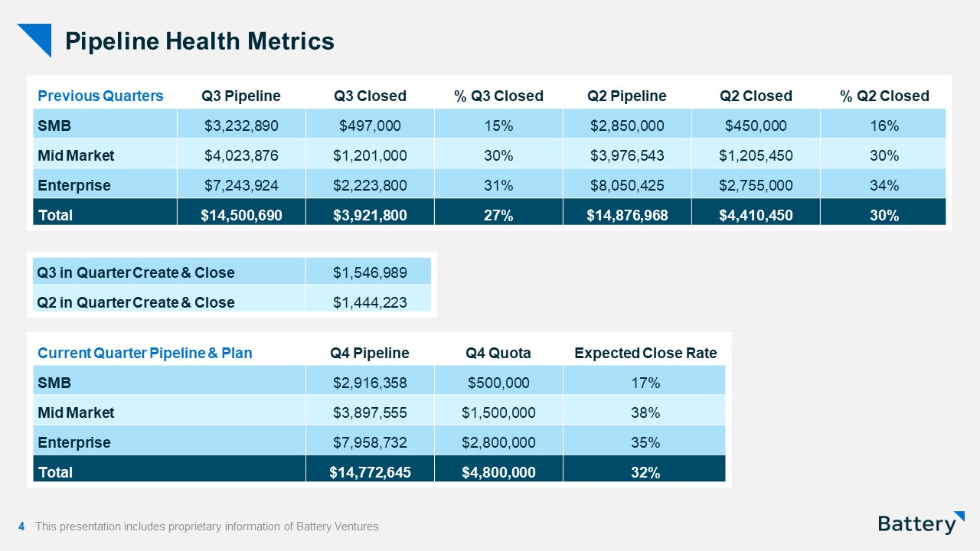Viewport: 980px width, 551px height.
Task: Click the % Q2 Closed column header
Action: [884, 96]
